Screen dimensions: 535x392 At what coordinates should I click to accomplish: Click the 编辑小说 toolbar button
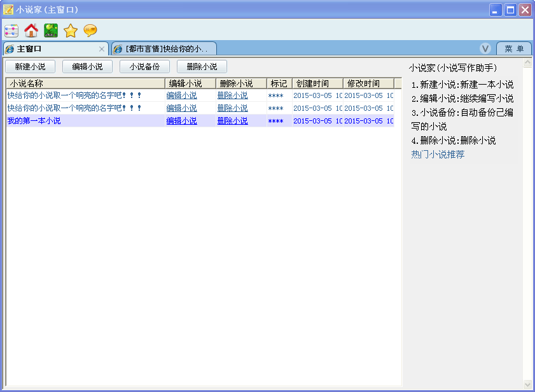[87, 67]
